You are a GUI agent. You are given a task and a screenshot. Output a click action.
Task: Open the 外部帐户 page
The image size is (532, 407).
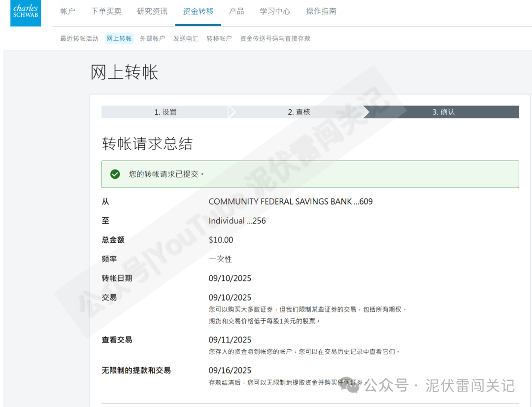153,37
